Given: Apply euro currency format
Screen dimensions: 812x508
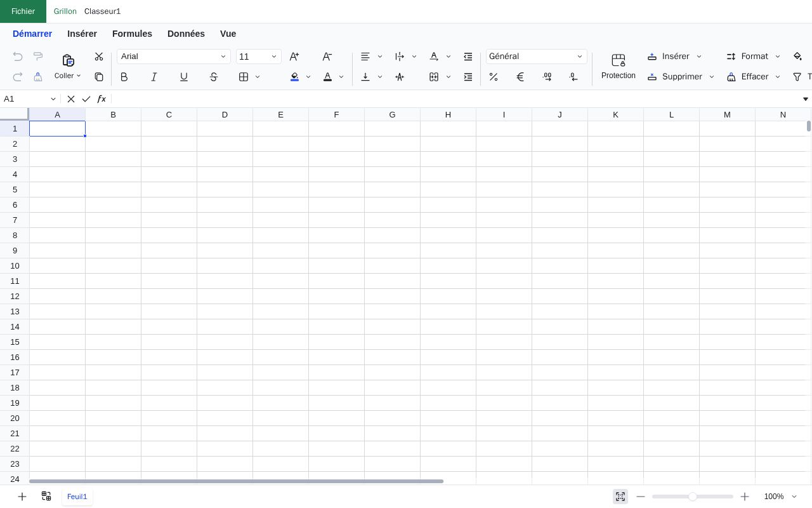Looking at the screenshot, I should click(520, 77).
